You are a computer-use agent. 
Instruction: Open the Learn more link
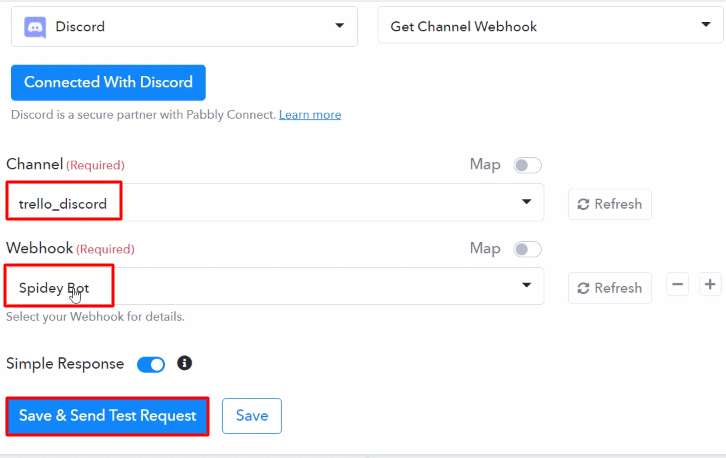click(x=310, y=114)
